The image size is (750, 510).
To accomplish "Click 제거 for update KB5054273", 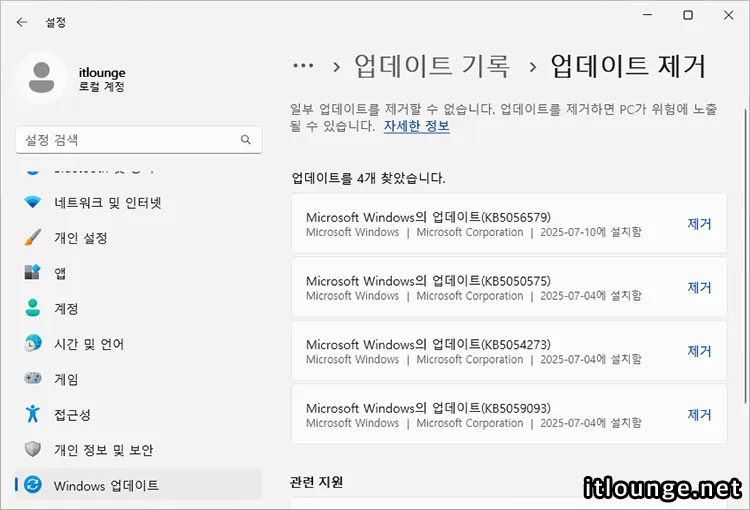I will 699,351.
